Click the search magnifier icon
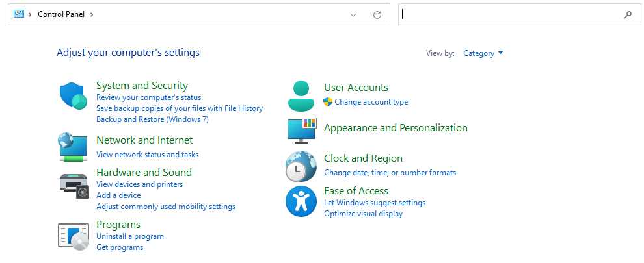The width and height of the screenshot is (644, 263). coord(628,14)
